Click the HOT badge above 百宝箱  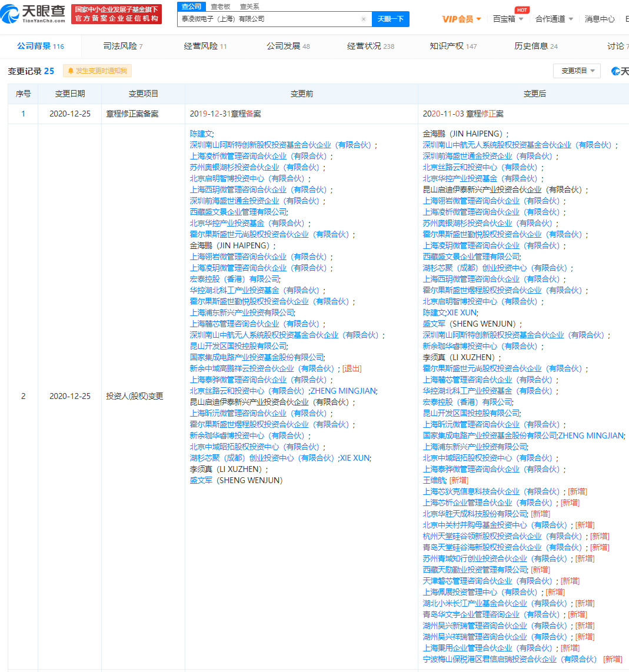522,10
